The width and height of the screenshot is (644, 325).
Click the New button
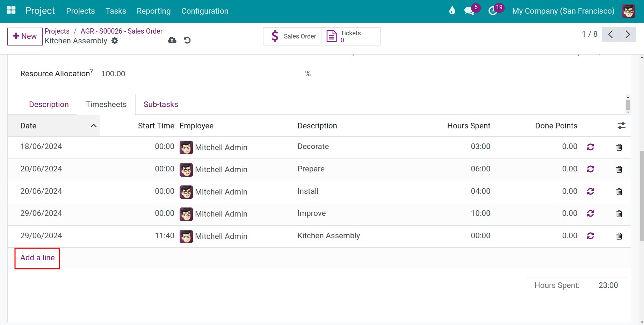click(25, 36)
